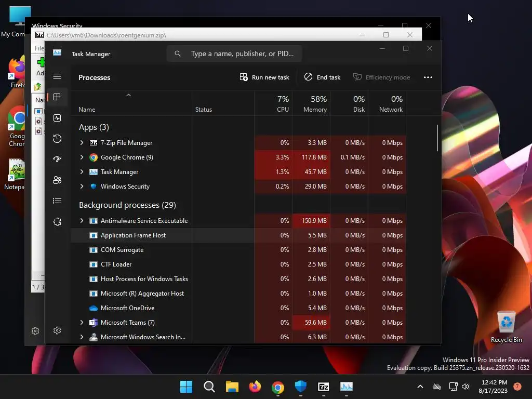The image size is (532, 399).
Task: Select the CTF Loader process
Action: click(x=238, y=264)
